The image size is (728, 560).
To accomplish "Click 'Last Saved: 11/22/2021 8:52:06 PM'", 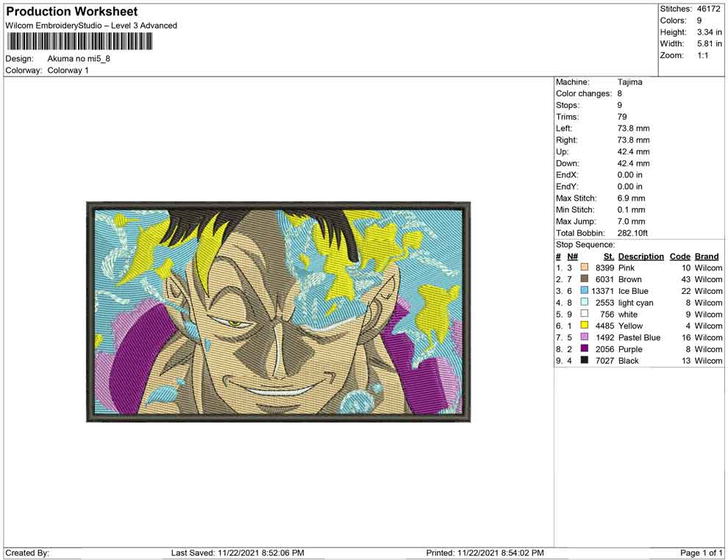I will tap(238, 553).
